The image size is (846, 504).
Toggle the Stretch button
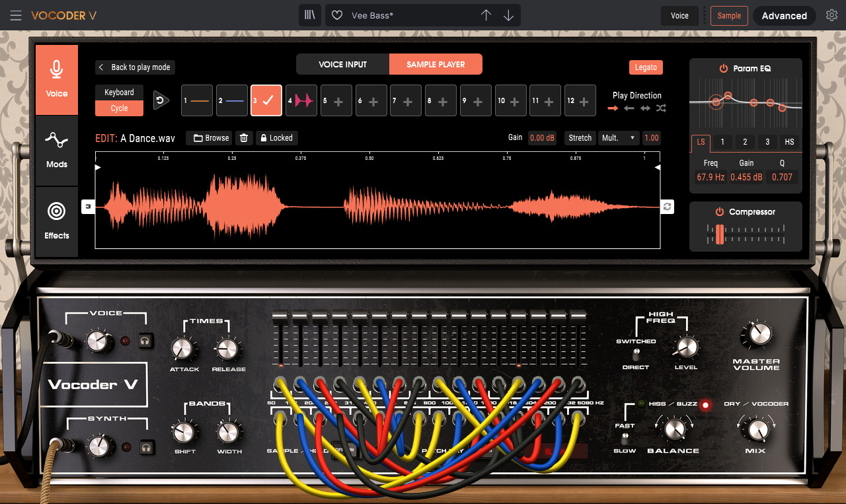[x=580, y=138]
